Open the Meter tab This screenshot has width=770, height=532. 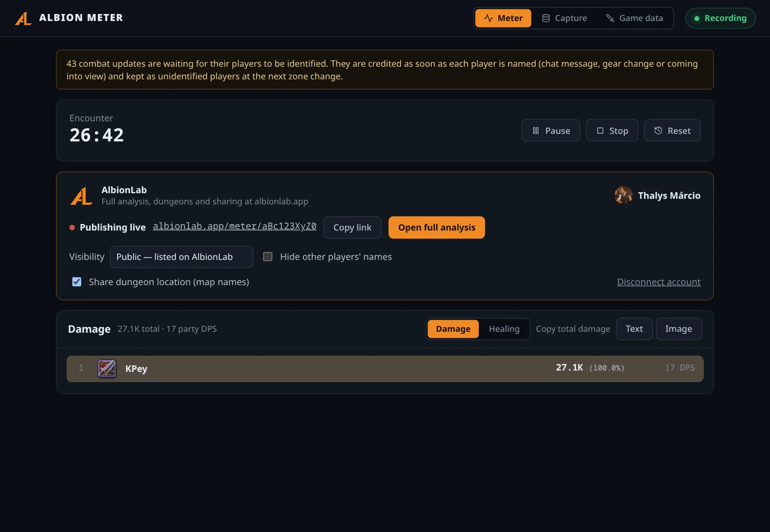pos(503,18)
